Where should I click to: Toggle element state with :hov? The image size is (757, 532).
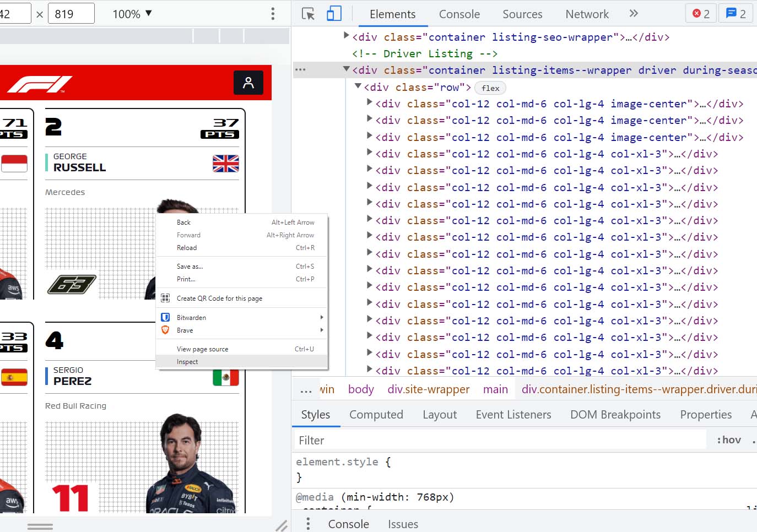728,440
